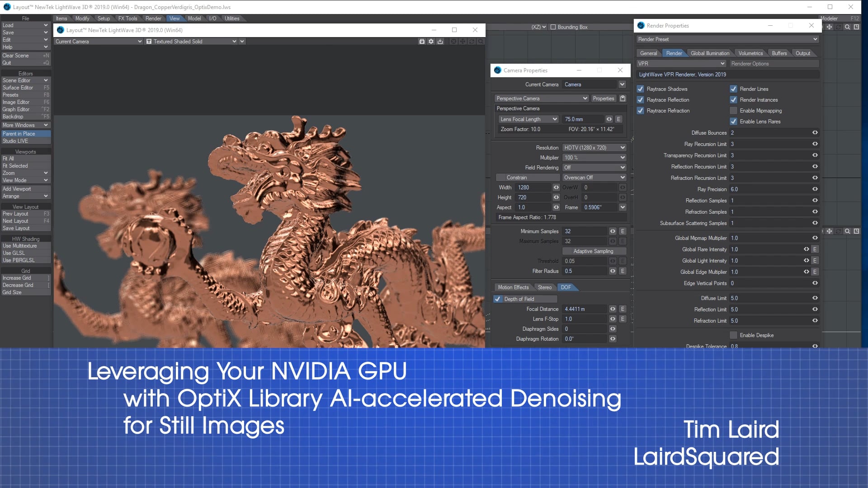Click the clipboard icon beside Properties button
Image resolution: width=868 pixels, height=488 pixels.
(x=623, y=99)
